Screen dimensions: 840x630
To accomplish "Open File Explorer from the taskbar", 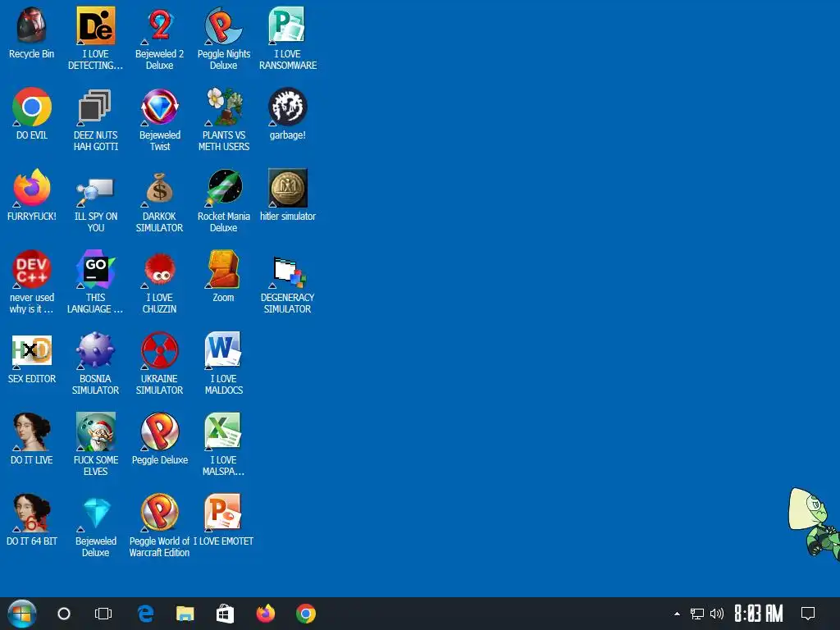I will (x=185, y=614).
